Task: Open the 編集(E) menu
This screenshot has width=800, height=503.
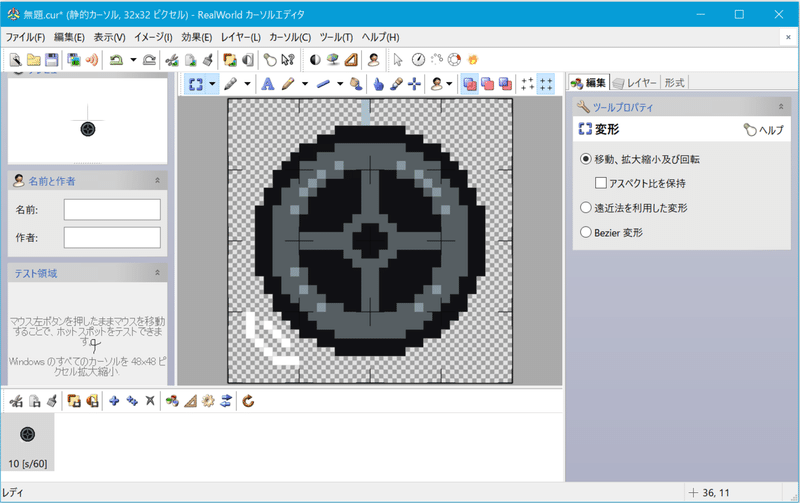Action: point(69,37)
